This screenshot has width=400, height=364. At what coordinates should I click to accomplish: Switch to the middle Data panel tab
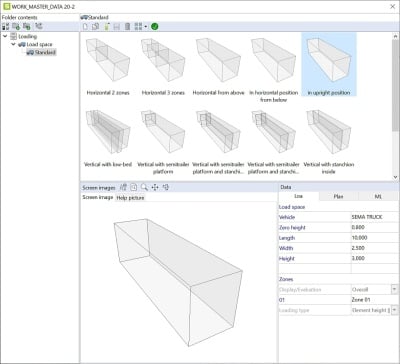[x=338, y=197]
